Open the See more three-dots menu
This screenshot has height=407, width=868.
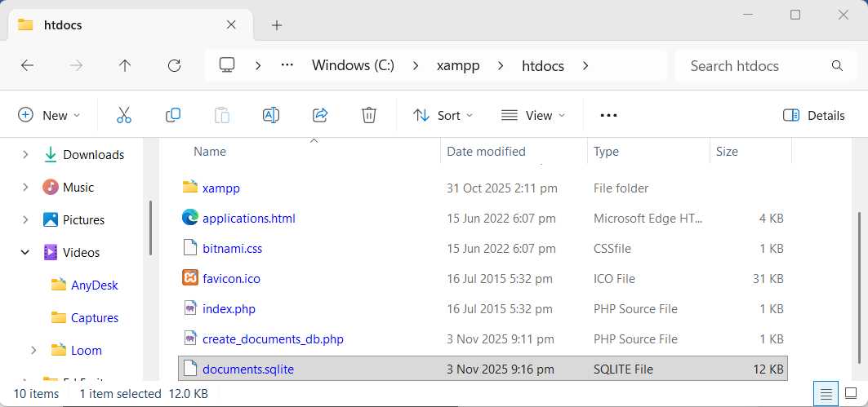click(x=608, y=115)
